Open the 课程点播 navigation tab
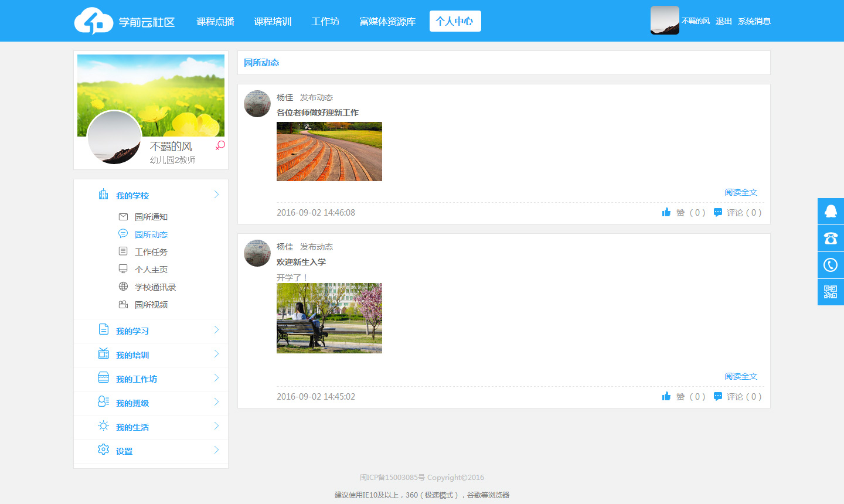844x504 pixels. (215, 22)
